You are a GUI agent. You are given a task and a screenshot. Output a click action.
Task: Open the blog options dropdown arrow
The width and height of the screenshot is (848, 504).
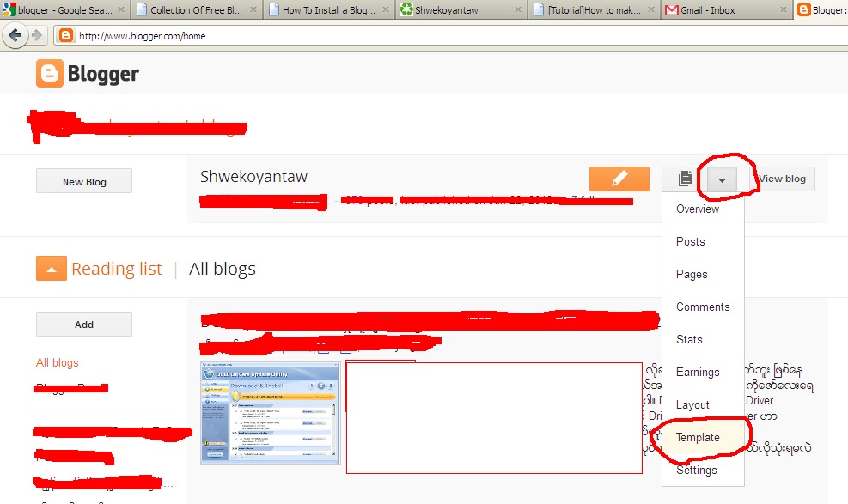coord(722,180)
